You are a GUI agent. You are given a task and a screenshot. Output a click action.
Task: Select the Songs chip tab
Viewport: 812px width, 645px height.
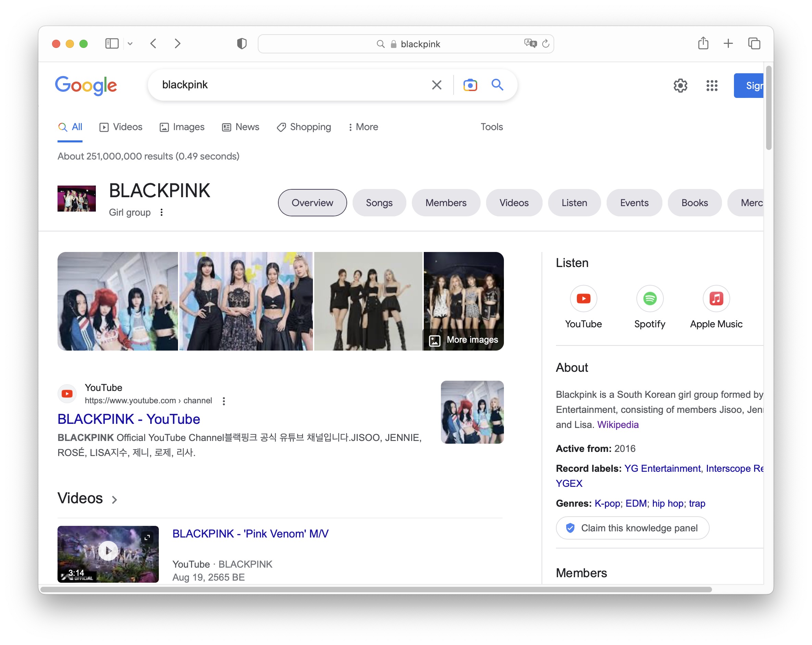coord(379,203)
